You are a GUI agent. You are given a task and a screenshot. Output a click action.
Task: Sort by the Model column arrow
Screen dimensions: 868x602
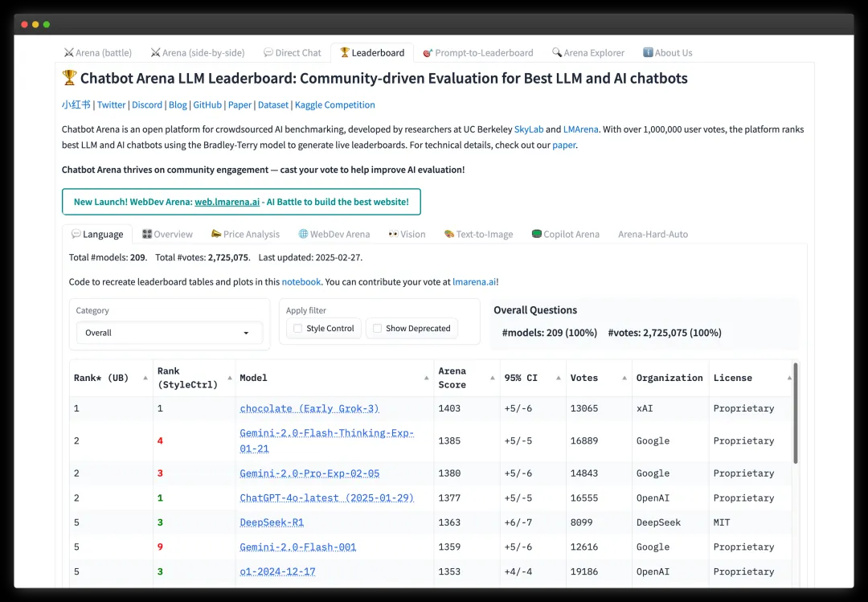point(426,378)
